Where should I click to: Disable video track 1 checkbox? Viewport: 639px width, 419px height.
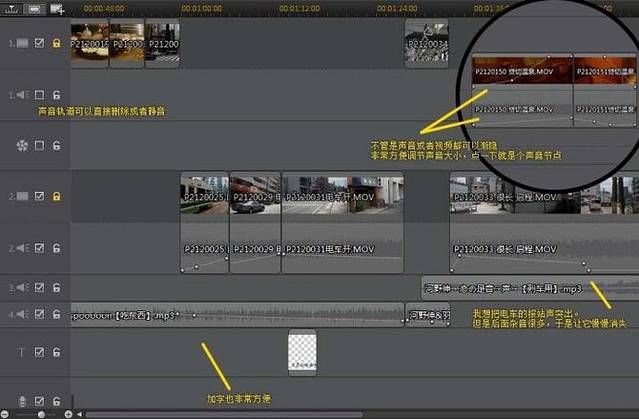(40, 43)
